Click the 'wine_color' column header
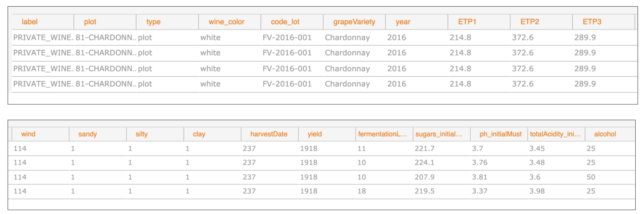The image size is (644, 214). pyautogui.click(x=226, y=22)
